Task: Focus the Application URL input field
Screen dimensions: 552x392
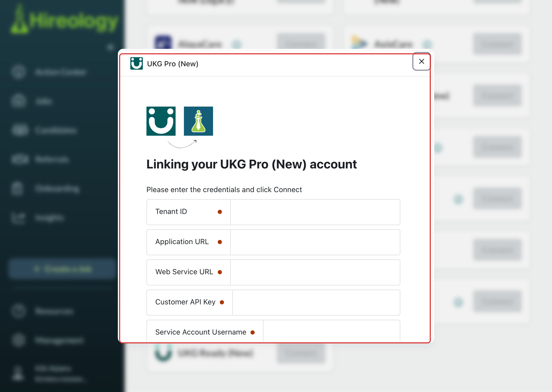Action: pyautogui.click(x=315, y=242)
